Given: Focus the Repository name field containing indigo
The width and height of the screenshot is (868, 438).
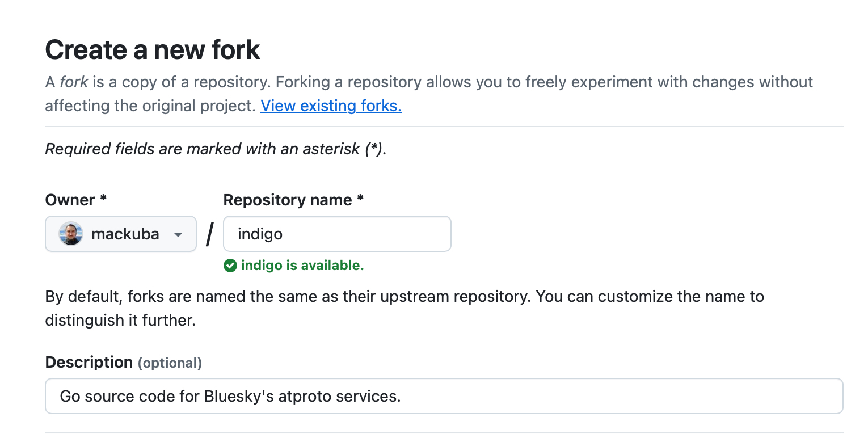Looking at the screenshot, I should (x=337, y=234).
